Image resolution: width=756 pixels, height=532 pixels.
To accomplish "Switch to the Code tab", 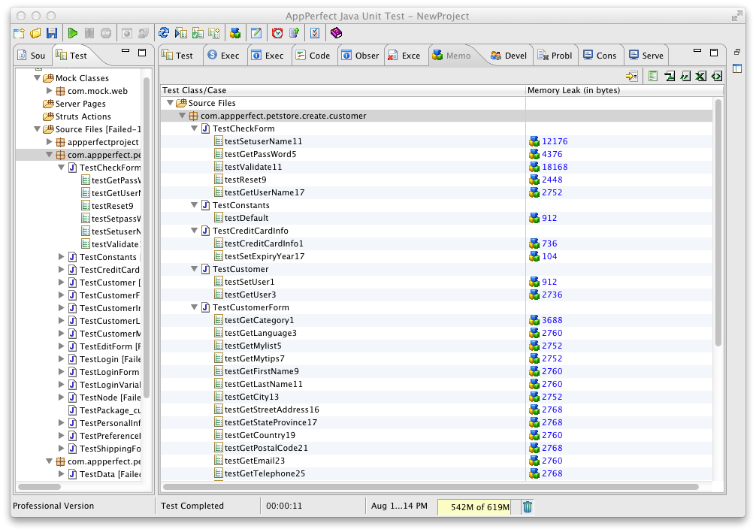I will [x=313, y=56].
